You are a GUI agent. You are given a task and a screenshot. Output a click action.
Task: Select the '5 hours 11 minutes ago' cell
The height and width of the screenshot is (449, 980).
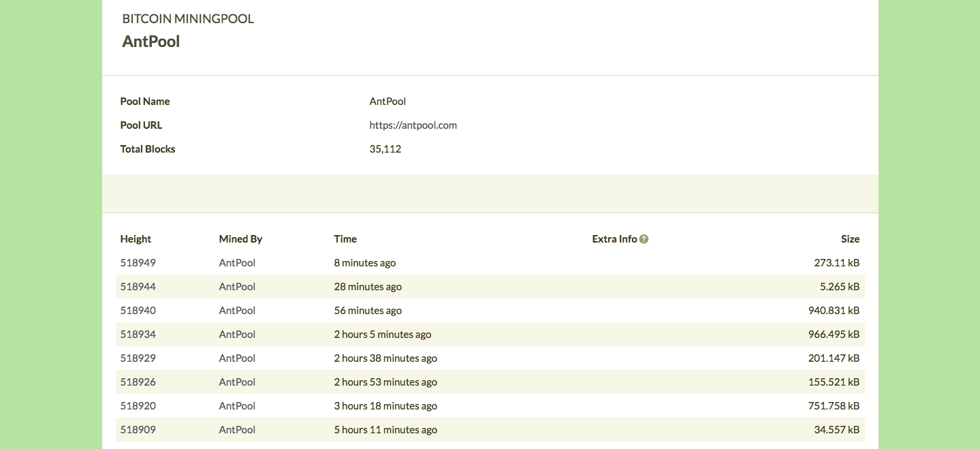click(x=385, y=430)
